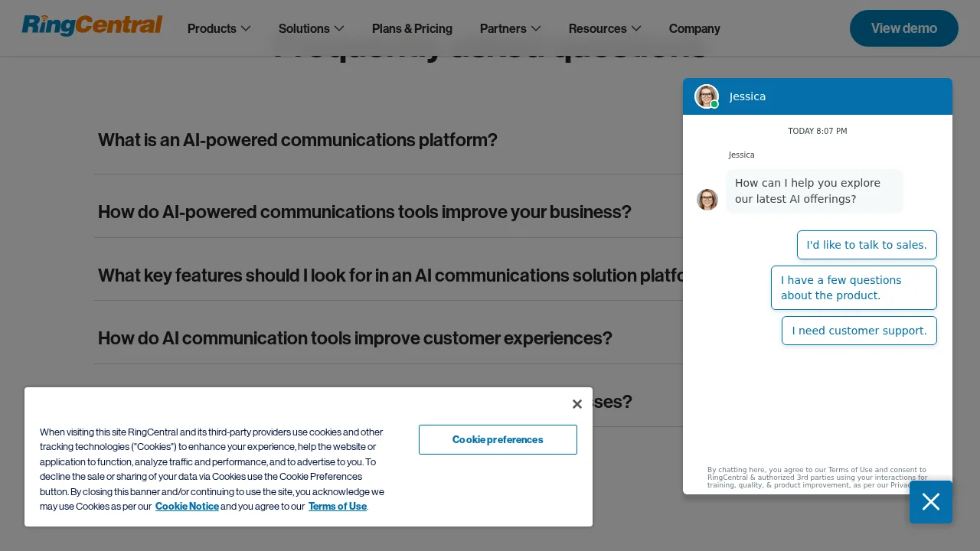Expand the 'What is an AI-powered communications platform?' question
The image size is (980, 551).
[x=298, y=140]
